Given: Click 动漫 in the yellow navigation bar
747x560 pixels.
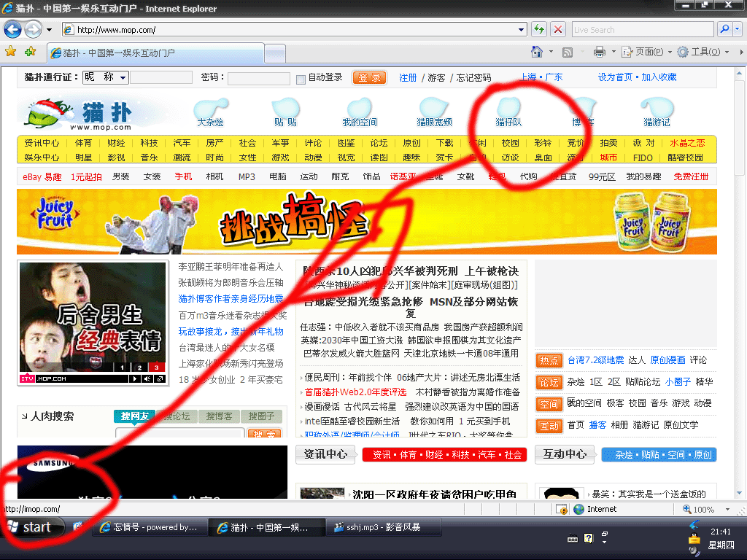Looking at the screenshot, I should point(313,157).
